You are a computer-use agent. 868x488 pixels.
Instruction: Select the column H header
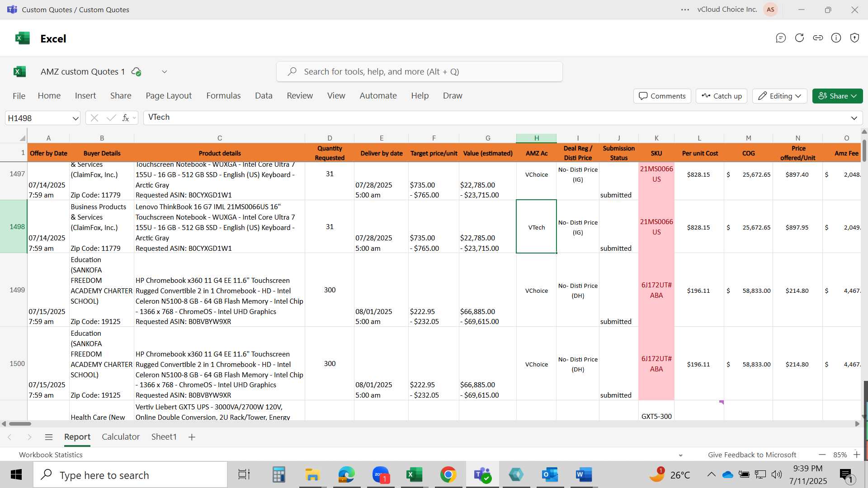point(536,138)
